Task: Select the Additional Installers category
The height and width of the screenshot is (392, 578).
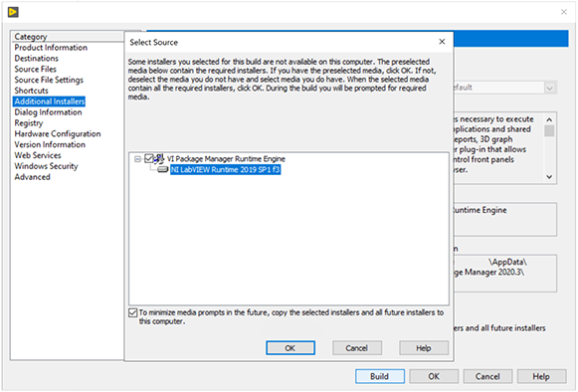Action: tap(50, 101)
